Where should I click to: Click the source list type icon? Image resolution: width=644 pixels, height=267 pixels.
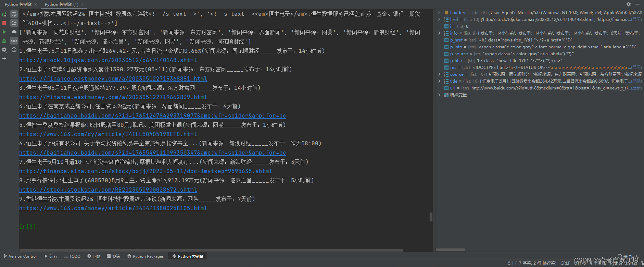[x=446, y=74]
